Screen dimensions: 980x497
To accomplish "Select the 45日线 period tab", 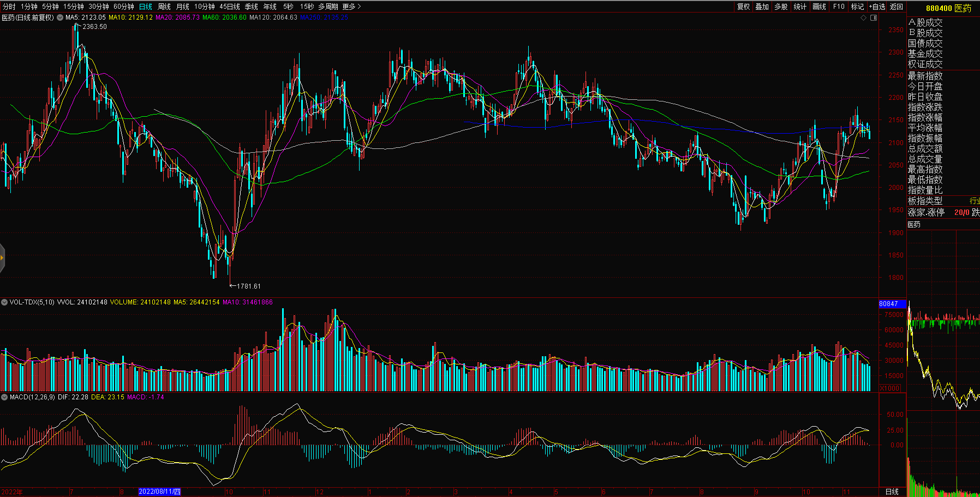I will click(x=230, y=7).
